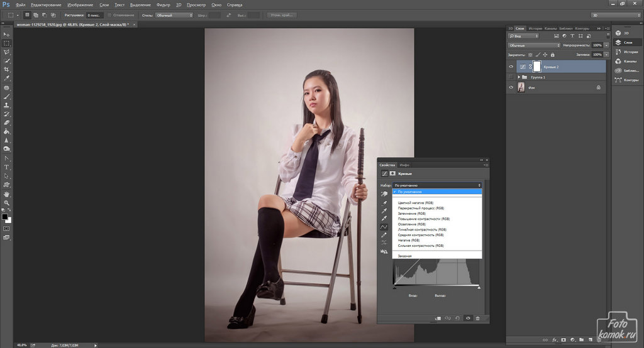Choose Сильная контрастность (RGB) preset
Image resolution: width=644 pixels, height=348 pixels.
[421, 246]
